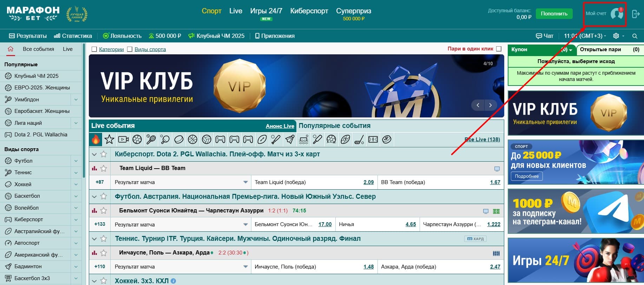Open scoreboard icon for Инчаусте — Азкара match

[496, 253]
